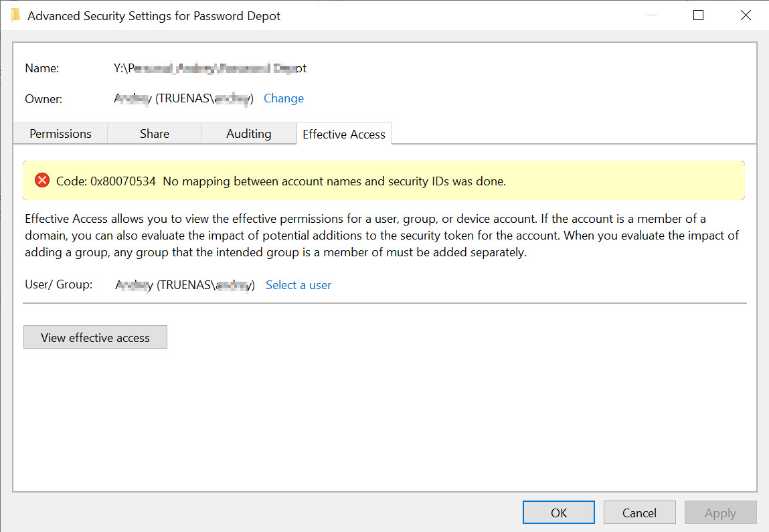
Task: Click the Change owner link
Action: click(x=284, y=98)
